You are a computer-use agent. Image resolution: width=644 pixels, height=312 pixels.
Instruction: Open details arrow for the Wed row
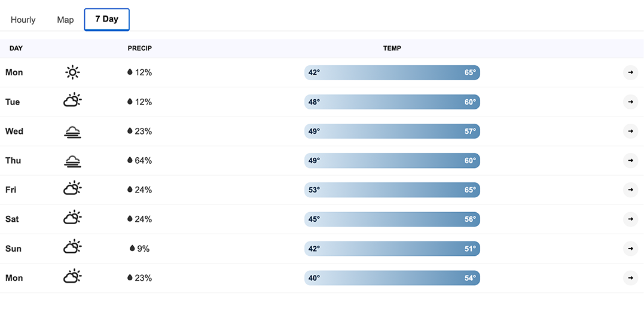point(630,131)
